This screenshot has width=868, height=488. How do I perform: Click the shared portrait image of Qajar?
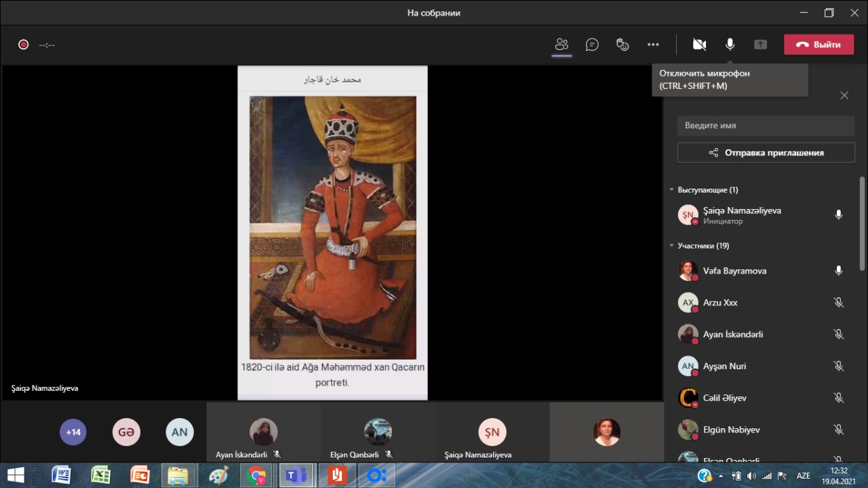click(333, 227)
